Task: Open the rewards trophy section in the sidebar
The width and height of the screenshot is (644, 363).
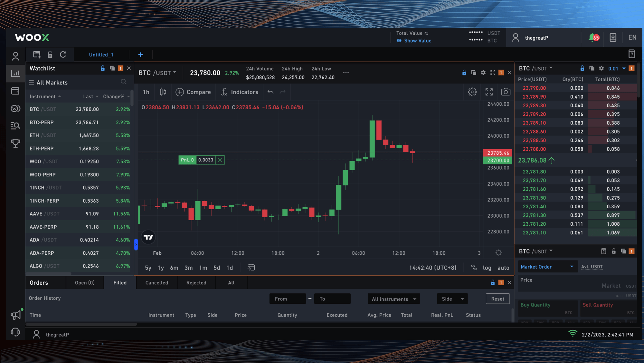Action: tap(15, 143)
